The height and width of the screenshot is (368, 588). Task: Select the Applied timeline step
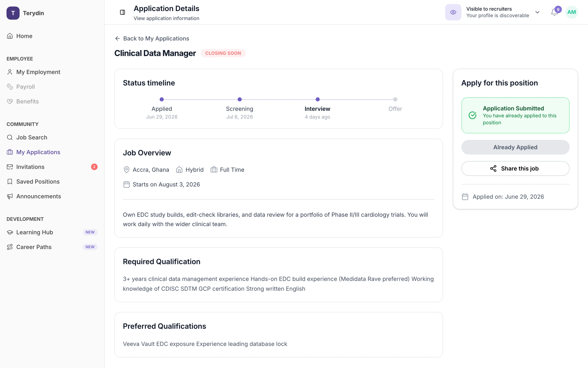click(x=161, y=109)
